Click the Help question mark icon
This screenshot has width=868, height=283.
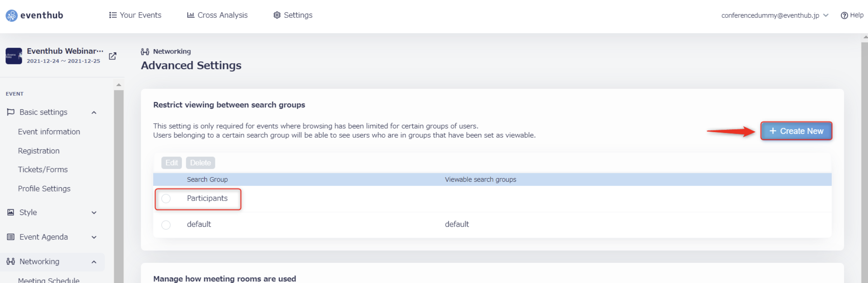tap(844, 16)
